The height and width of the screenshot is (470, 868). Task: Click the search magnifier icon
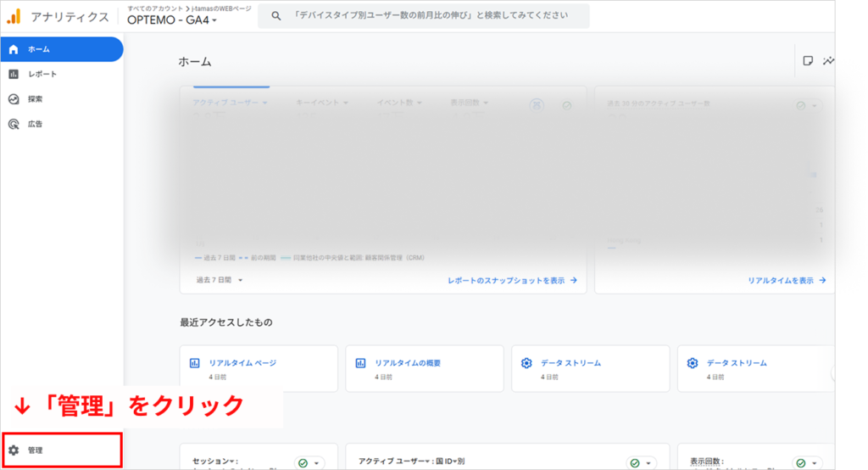(x=275, y=16)
